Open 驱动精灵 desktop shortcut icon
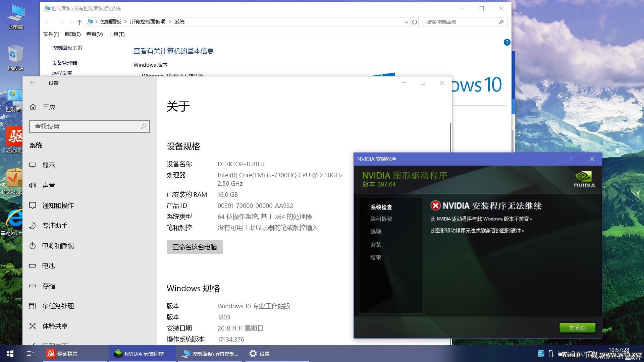 pos(14,139)
